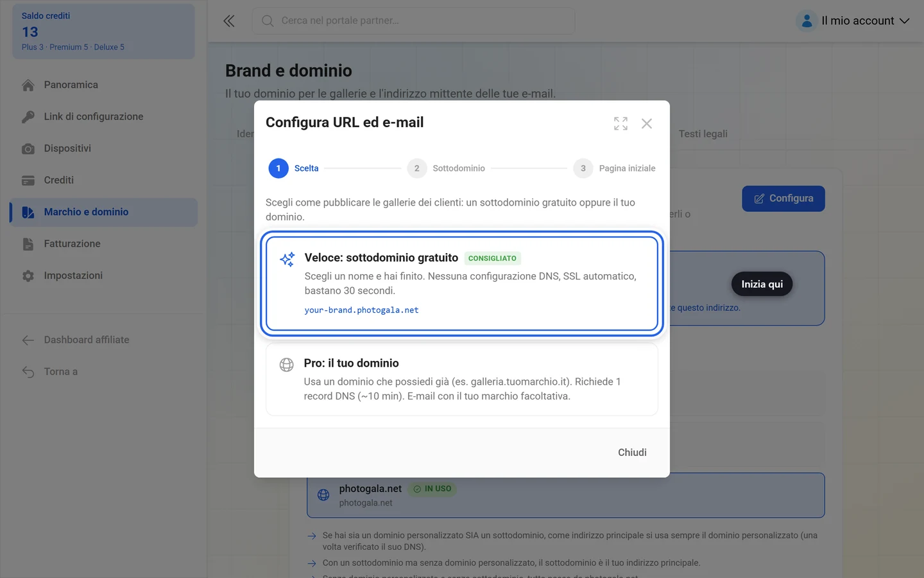Screen dimensions: 924x578
Task: Expand the dialog to fullscreen
Action: (620, 123)
